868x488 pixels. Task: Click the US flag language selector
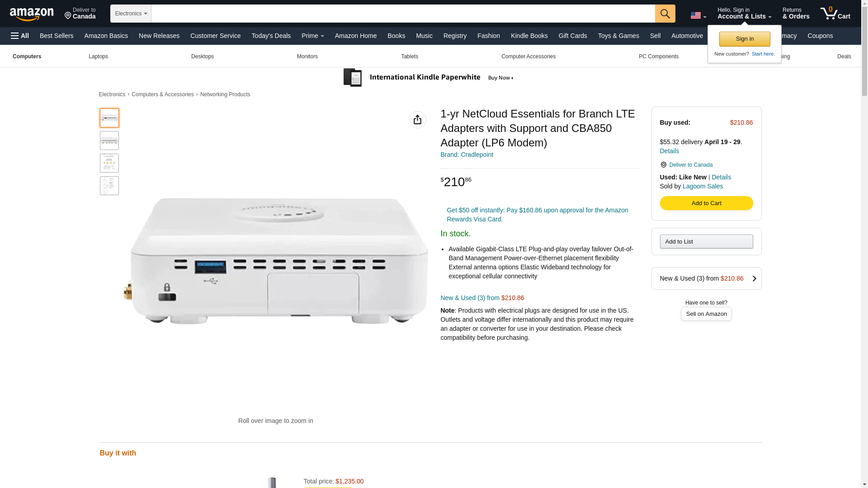[698, 15]
